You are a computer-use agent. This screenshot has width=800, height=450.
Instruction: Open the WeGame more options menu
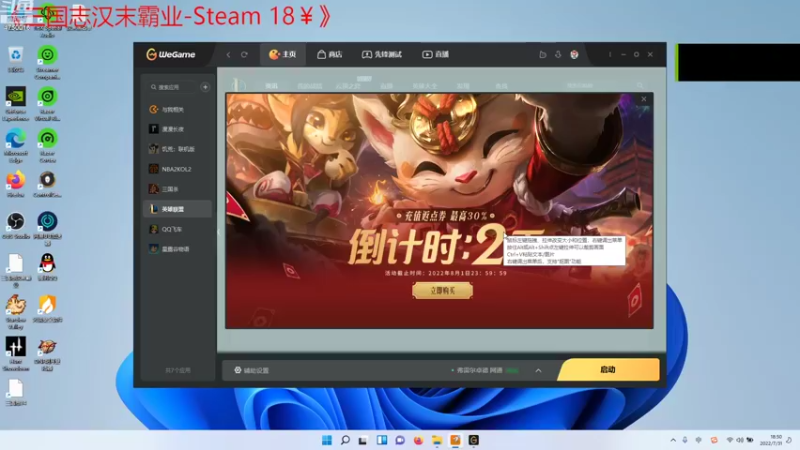(x=610, y=55)
